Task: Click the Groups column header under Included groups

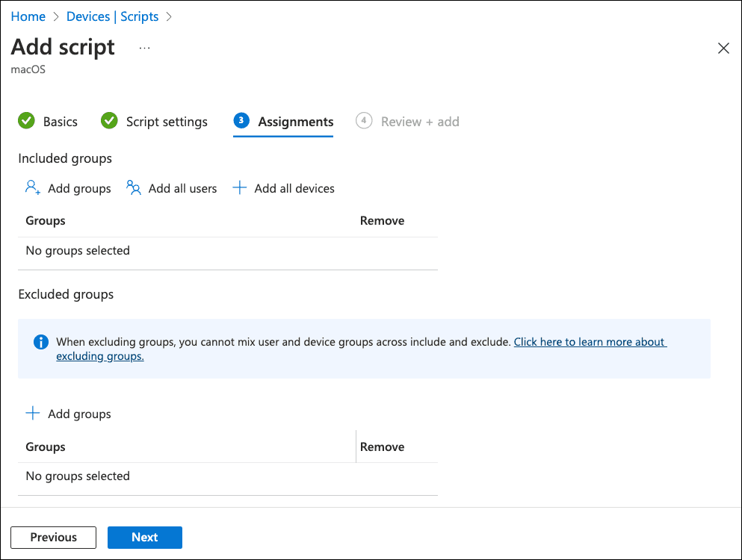Action: click(x=46, y=220)
